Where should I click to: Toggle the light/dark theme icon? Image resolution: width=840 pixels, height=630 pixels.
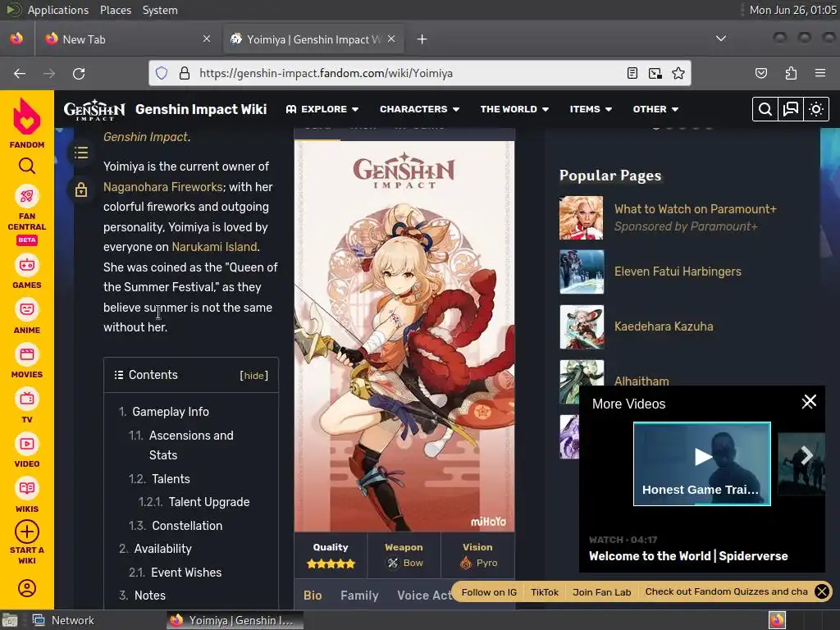click(x=816, y=109)
